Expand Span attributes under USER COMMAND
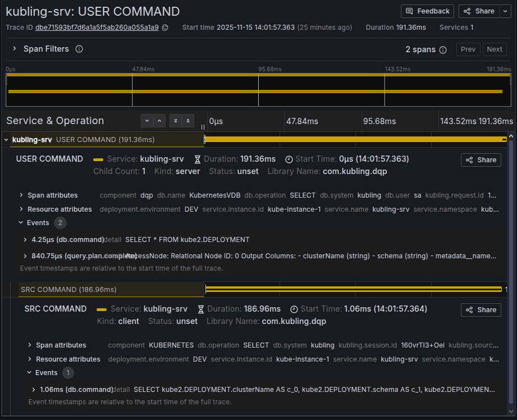 (21, 195)
